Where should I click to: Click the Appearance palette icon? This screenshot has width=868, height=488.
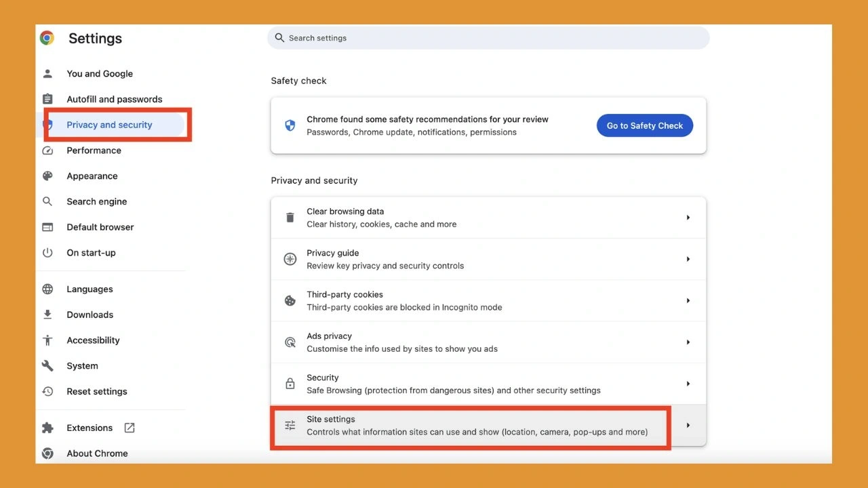47,176
